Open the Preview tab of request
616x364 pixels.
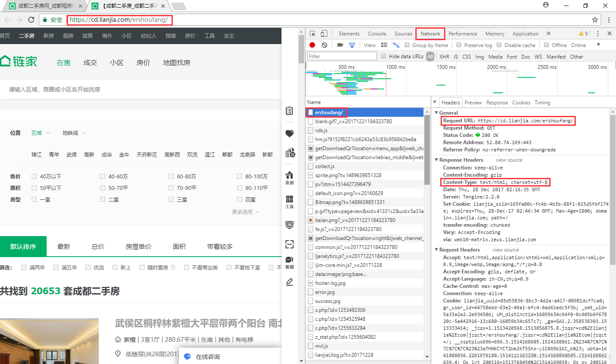[x=473, y=103]
